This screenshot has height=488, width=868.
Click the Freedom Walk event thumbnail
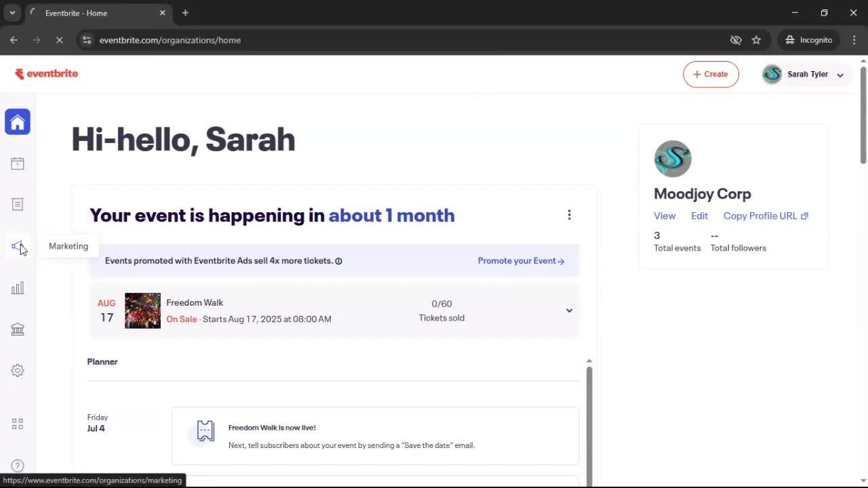142,310
